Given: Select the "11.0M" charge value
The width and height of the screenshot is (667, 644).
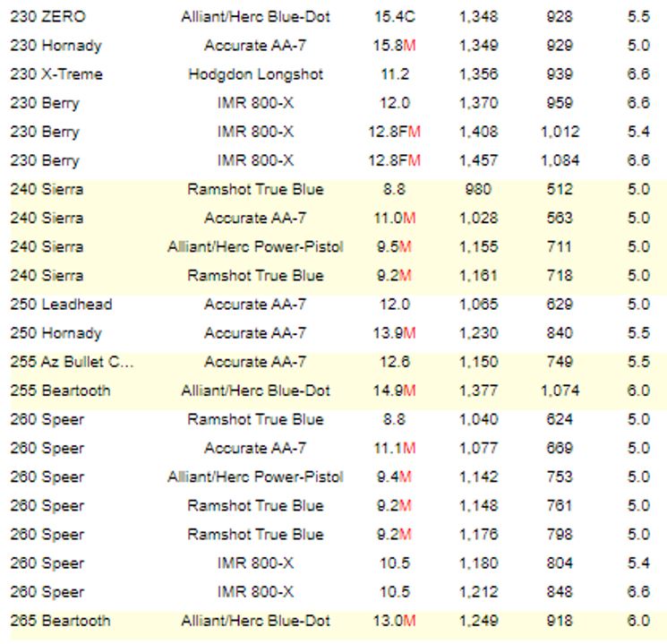Looking at the screenshot, I should pos(394,218).
